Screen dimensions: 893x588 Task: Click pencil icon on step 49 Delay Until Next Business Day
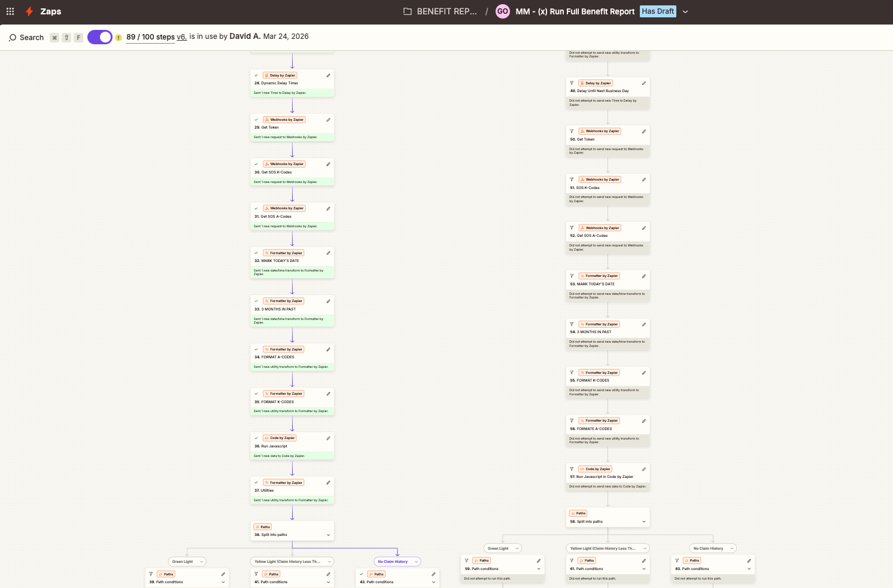tap(643, 83)
